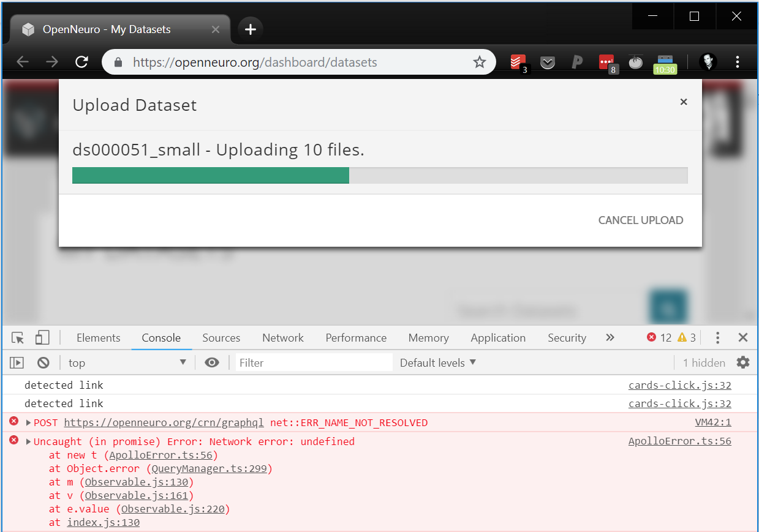Open DevTools settings gear

click(x=742, y=362)
